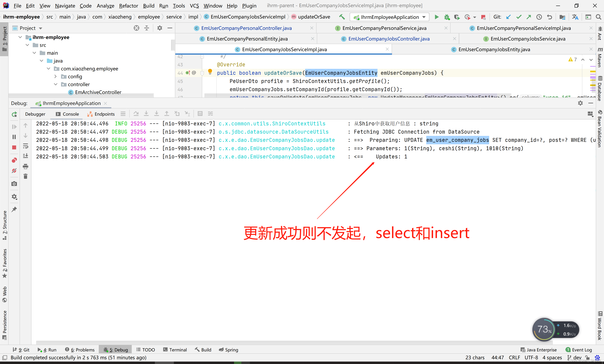This screenshot has height=364, width=604.
Task: Expand the config folder node
Action: pos(56,77)
